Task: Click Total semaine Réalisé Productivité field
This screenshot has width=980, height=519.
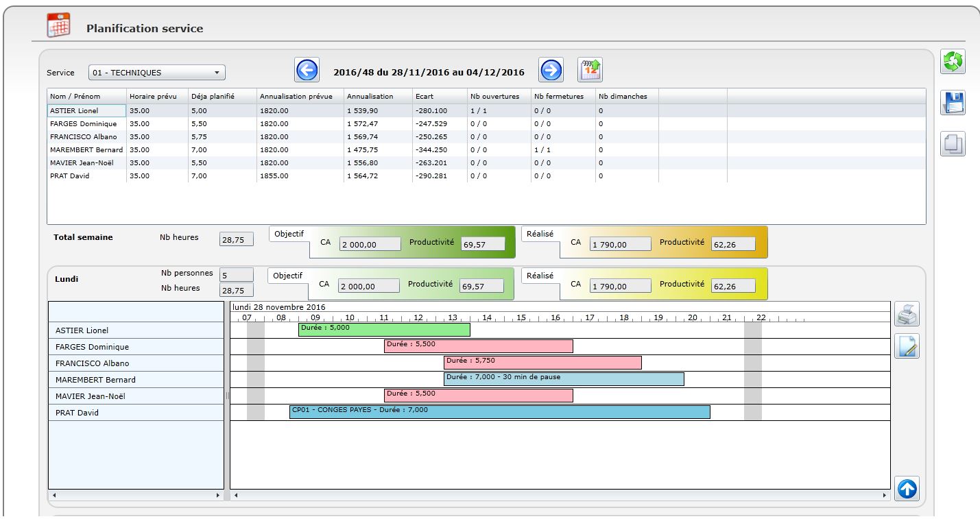Action: coord(732,244)
